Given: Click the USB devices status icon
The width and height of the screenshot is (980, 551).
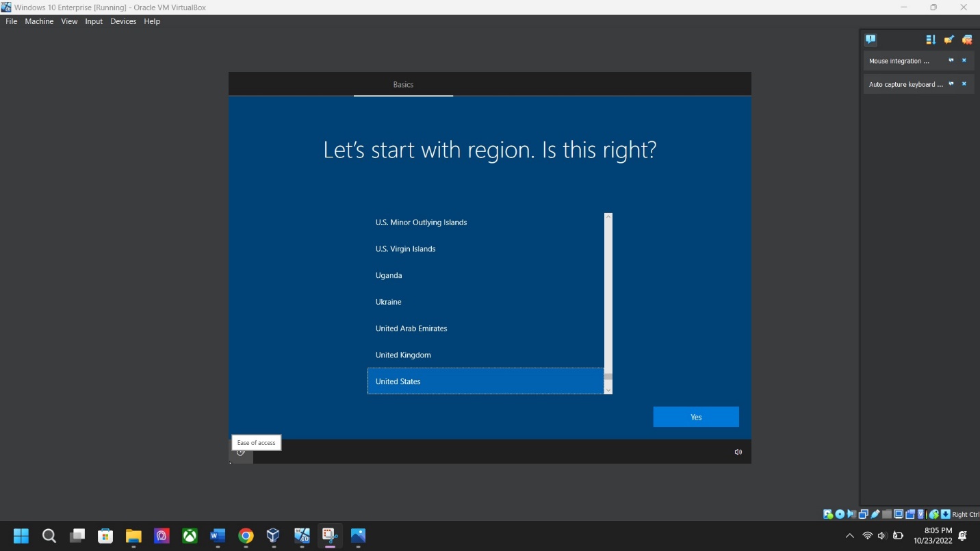Looking at the screenshot, I should 875,515.
